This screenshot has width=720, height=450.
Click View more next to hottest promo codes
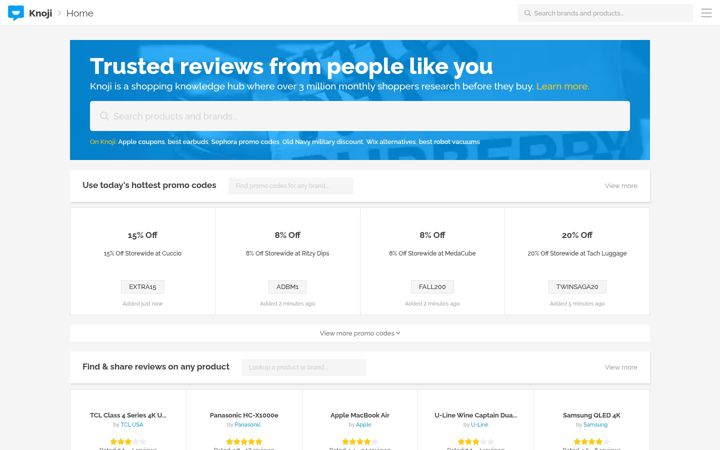coord(621,186)
